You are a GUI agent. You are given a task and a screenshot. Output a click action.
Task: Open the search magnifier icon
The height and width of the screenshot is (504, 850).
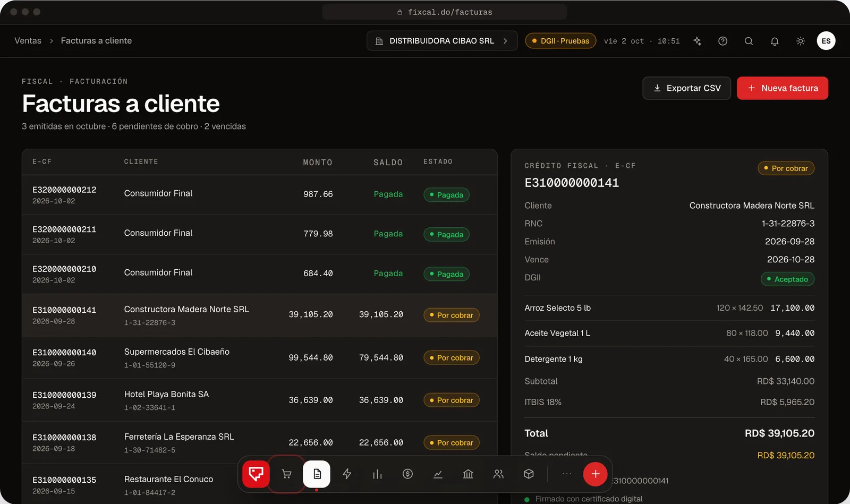coord(749,41)
